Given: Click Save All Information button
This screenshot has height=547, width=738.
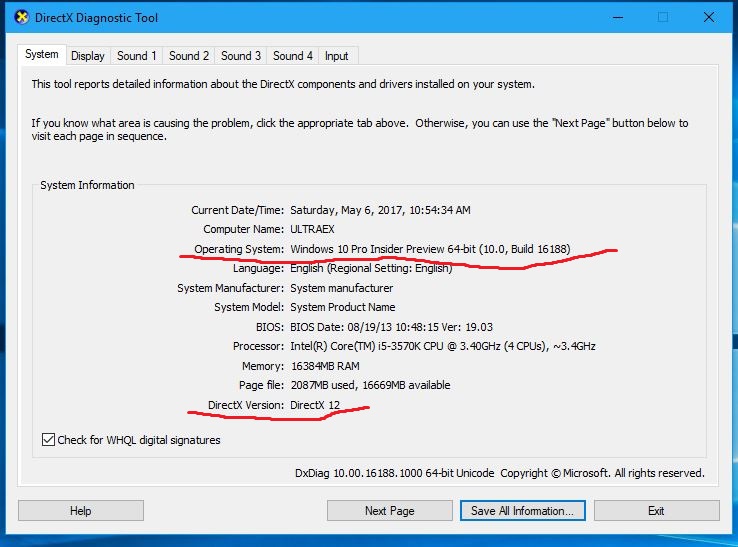Looking at the screenshot, I should tap(522, 511).
